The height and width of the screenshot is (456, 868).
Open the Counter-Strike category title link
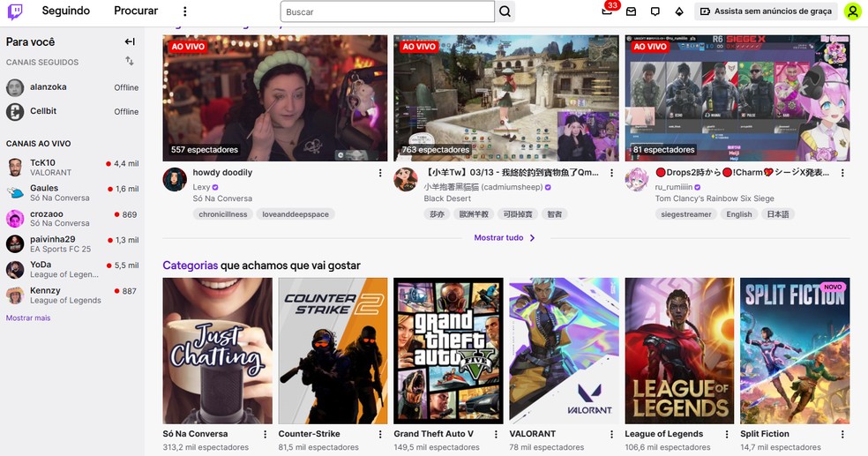(x=309, y=434)
